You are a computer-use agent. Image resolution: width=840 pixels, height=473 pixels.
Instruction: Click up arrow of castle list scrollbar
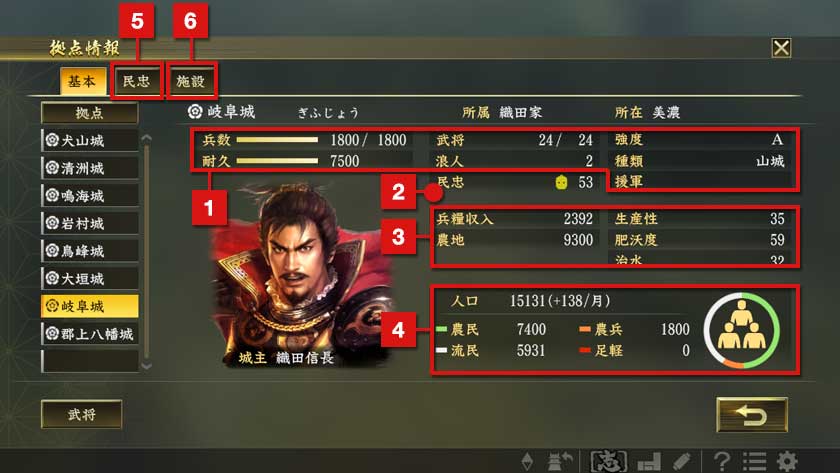pos(146,139)
